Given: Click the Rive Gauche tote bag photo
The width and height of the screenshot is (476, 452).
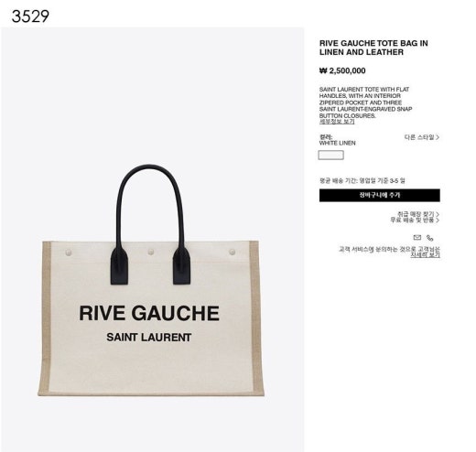Looking at the screenshot, I should coord(151,281).
